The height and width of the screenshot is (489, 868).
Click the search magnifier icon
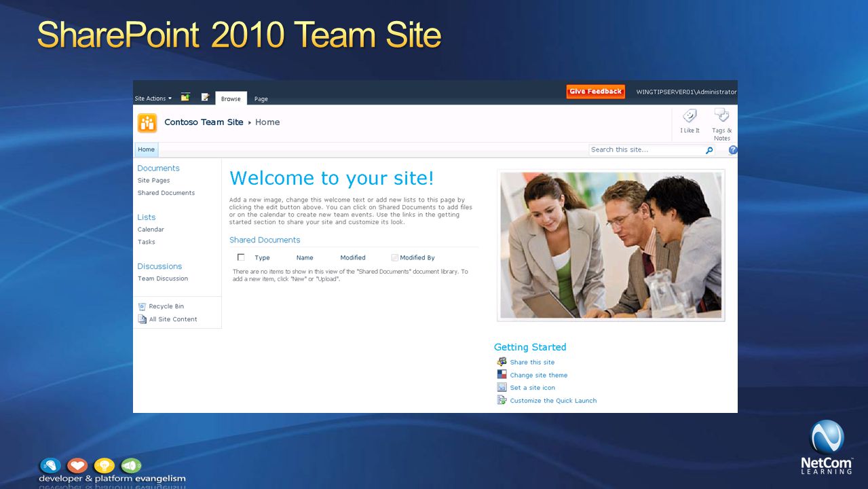tap(709, 150)
